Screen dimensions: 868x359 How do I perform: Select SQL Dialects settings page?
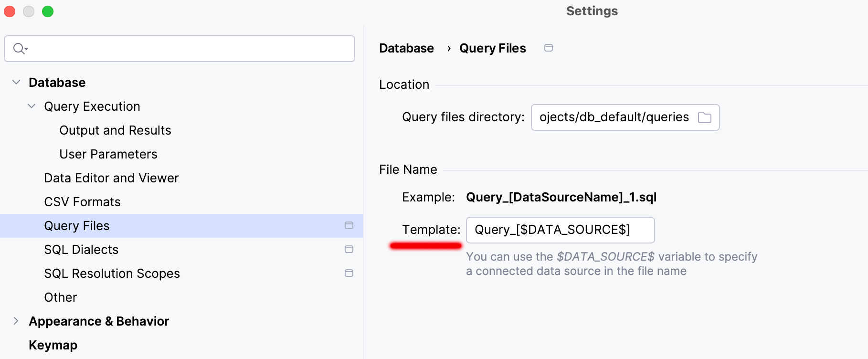[81, 250]
